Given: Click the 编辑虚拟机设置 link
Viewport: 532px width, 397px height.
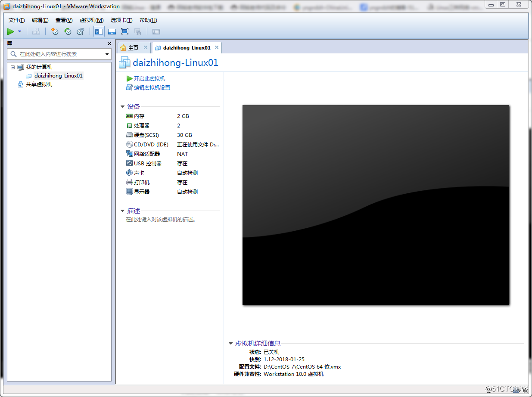Looking at the screenshot, I should click(152, 87).
